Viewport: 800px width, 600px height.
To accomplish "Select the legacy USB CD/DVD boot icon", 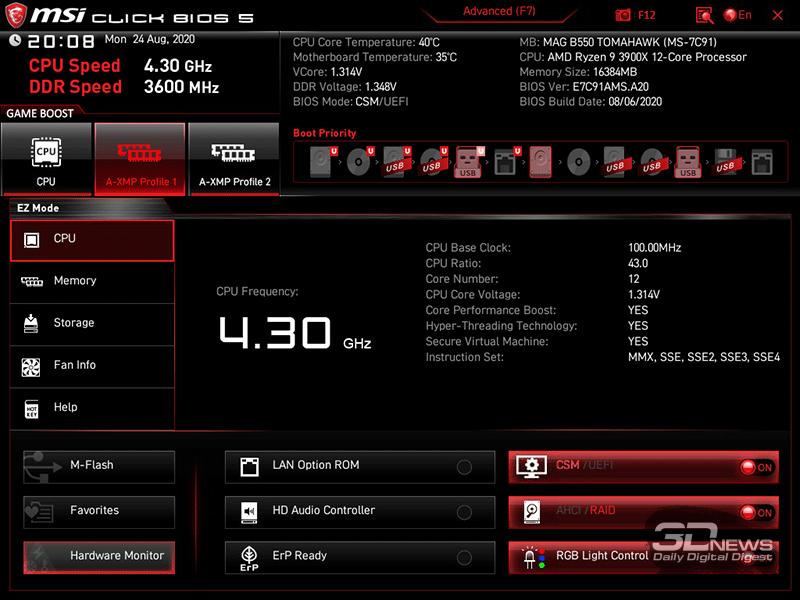I will [652, 162].
